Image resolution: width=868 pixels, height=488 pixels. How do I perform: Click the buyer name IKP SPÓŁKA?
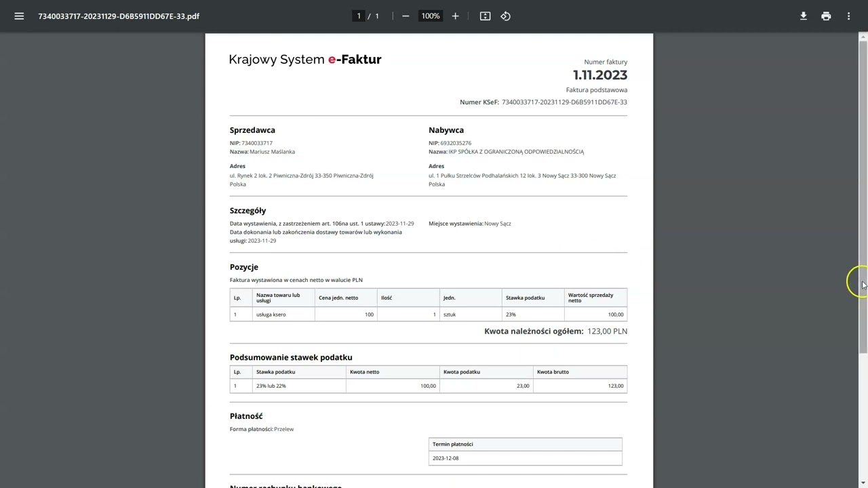coord(516,152)
